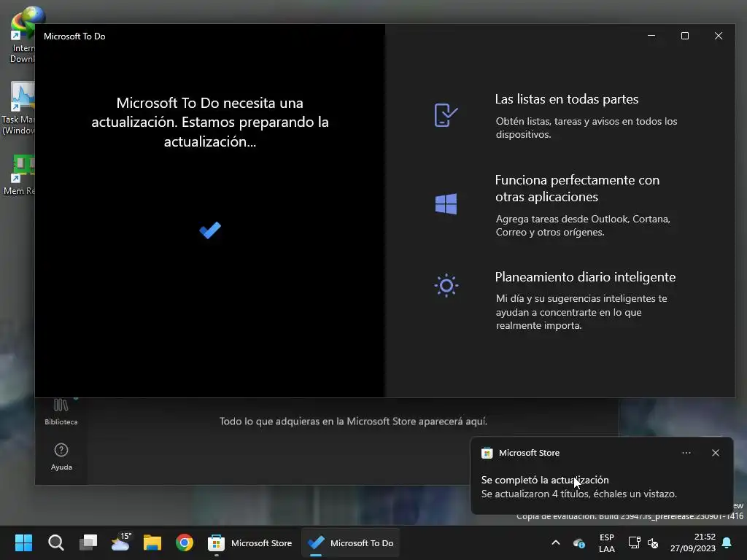The height and width of the screenshot is (560, 747).
Task: Switch to Microsoft Store taskbar button
Action: pyautogui.click(x=249, y=542)
